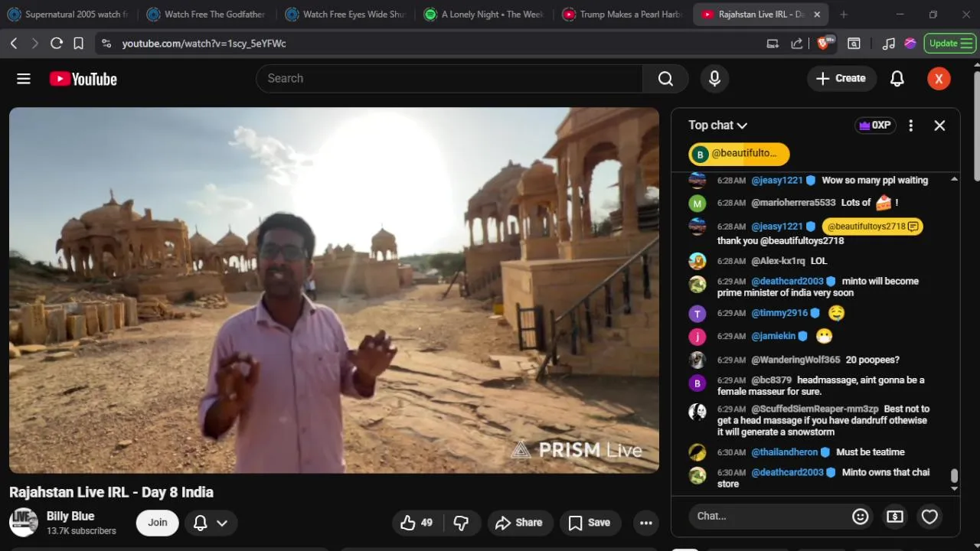Click the video title Rajahstan Live IRL

coord(111,492)
